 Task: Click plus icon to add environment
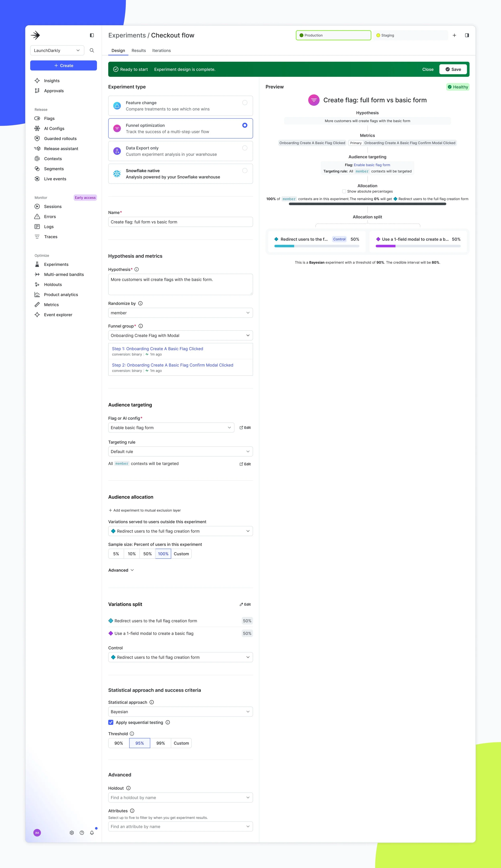[454, 35]
